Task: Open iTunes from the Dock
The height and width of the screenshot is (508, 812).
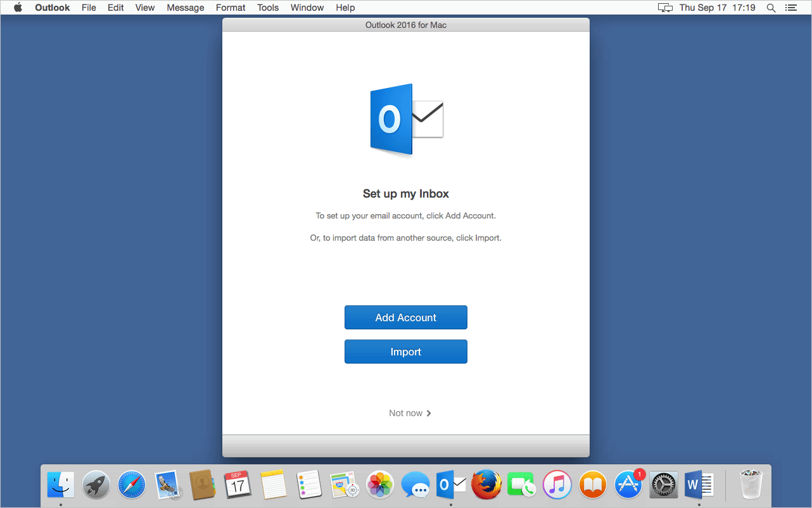Action: point(557,485)
